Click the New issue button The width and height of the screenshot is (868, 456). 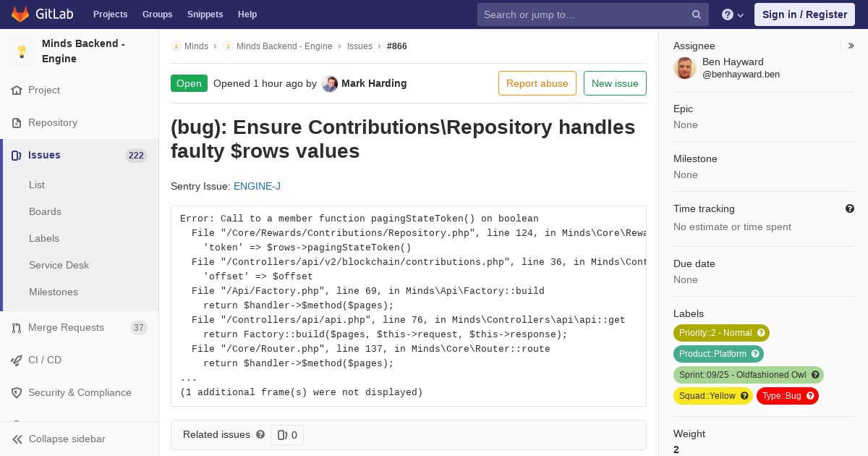pyautogui.click(x=615, y=83)
